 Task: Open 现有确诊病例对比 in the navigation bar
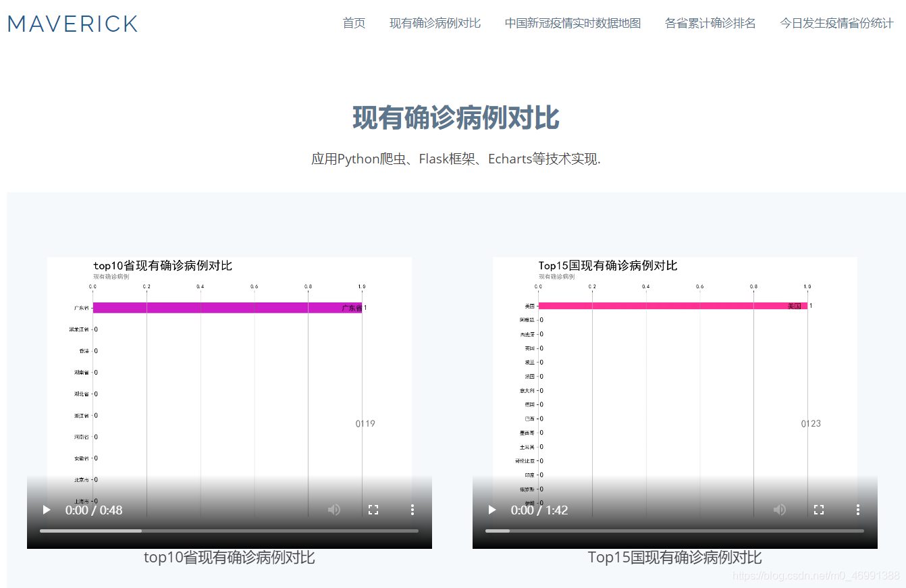coord(435,24)
